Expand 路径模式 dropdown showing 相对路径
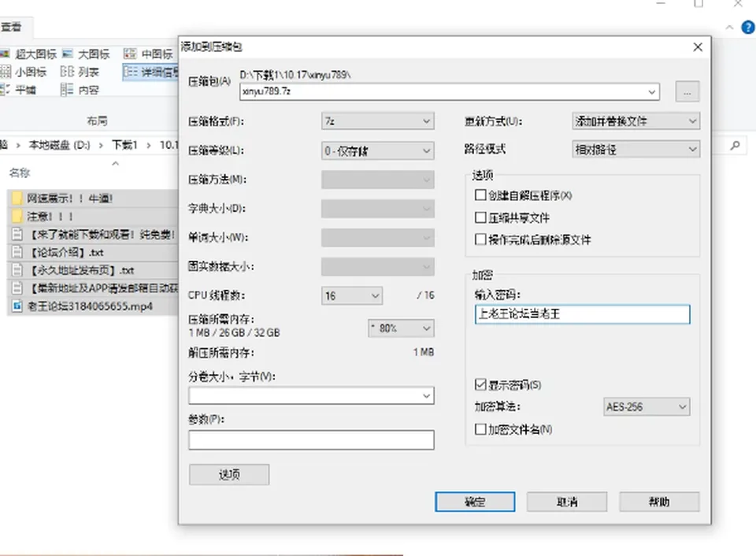The image size is (756, 556). [636, 150]
